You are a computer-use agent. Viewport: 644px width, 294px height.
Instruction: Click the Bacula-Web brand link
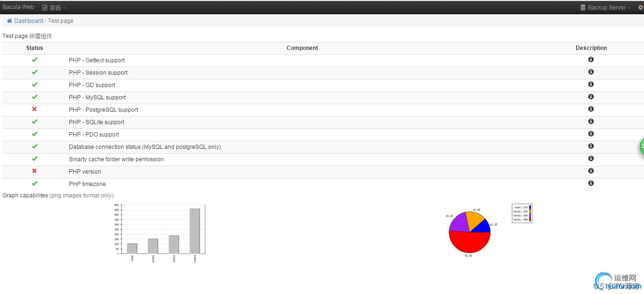18,8
